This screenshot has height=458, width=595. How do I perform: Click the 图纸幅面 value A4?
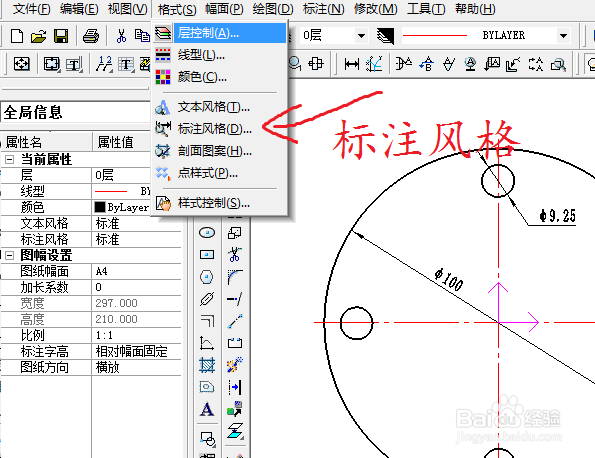[102, 272]
